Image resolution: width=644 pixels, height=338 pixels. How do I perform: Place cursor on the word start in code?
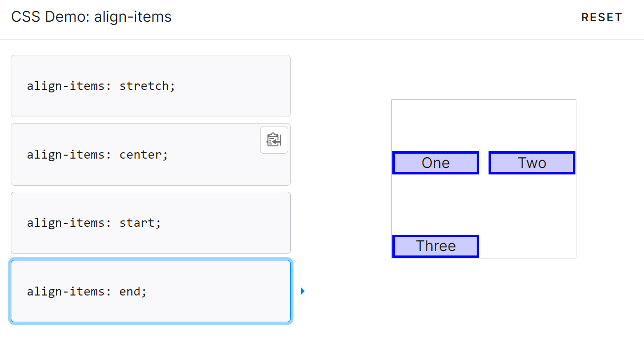tap(137, 223)
